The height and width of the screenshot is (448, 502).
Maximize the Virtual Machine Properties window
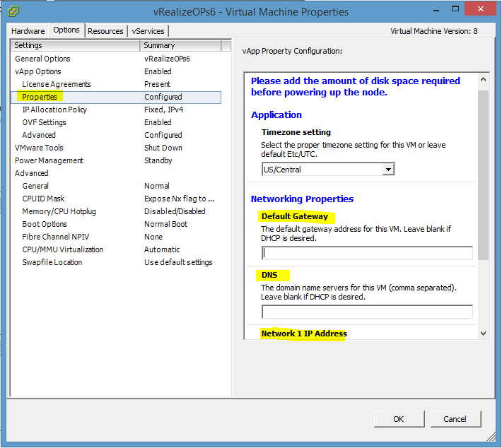point(455,9)
